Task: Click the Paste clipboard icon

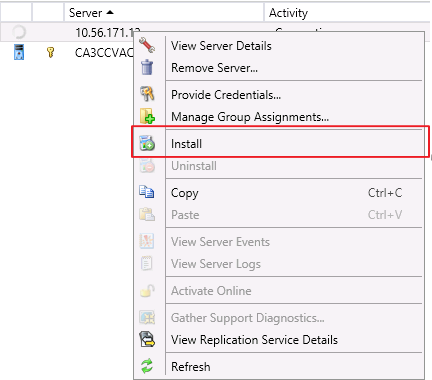Action: tap(147, 214)
